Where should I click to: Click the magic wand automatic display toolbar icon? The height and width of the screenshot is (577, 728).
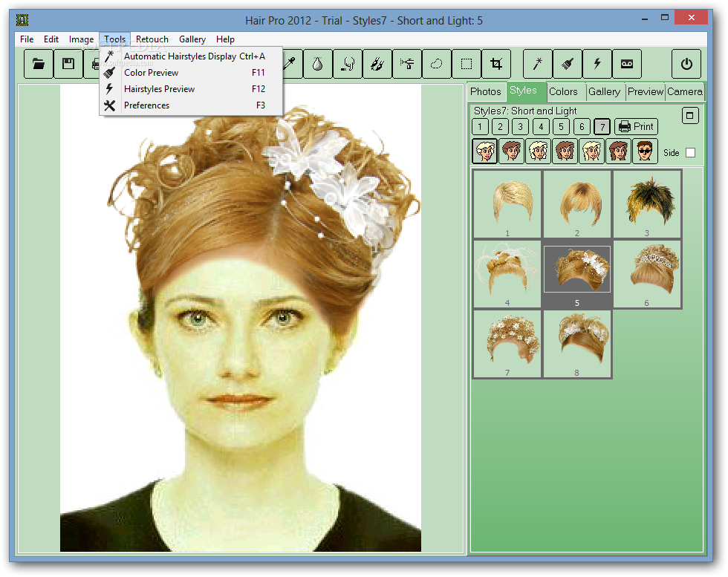538,64
